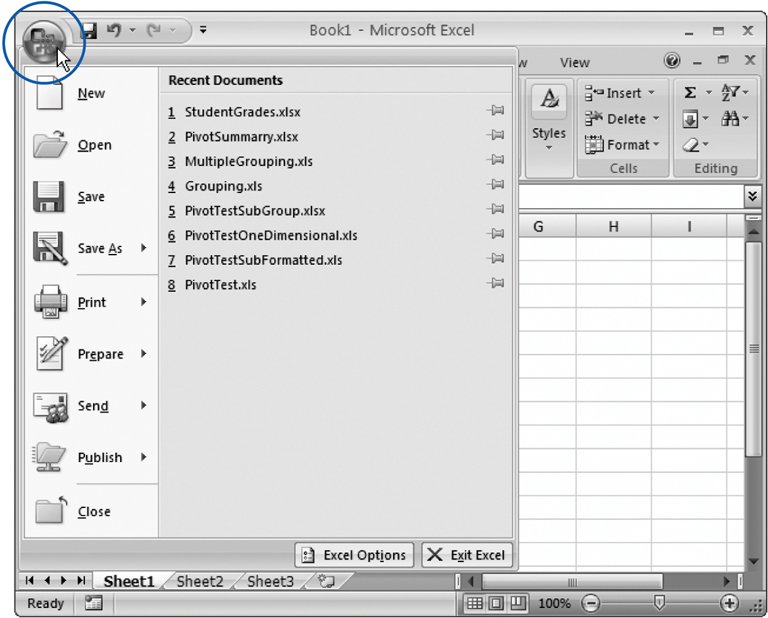This screenshot has width=768, height=618.
Task: Expand the Save As submenu arrow
Action: click(144, 248)
